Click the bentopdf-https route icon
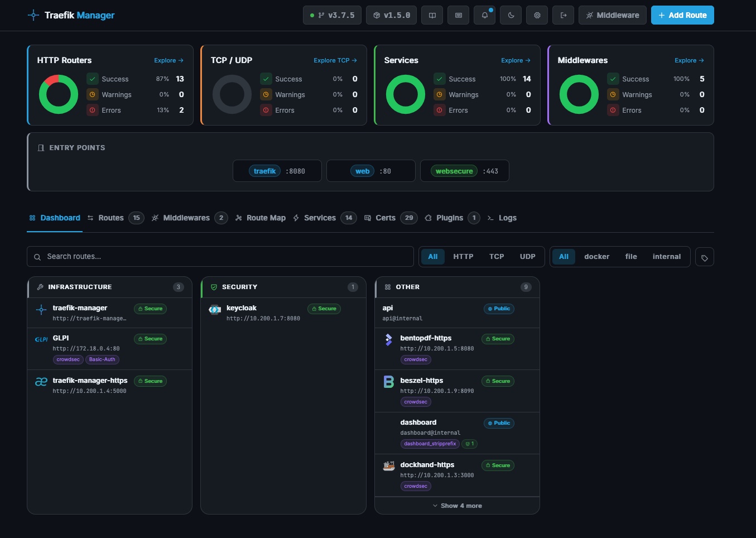The image size is (756, 538). click(x=389, y=339)
